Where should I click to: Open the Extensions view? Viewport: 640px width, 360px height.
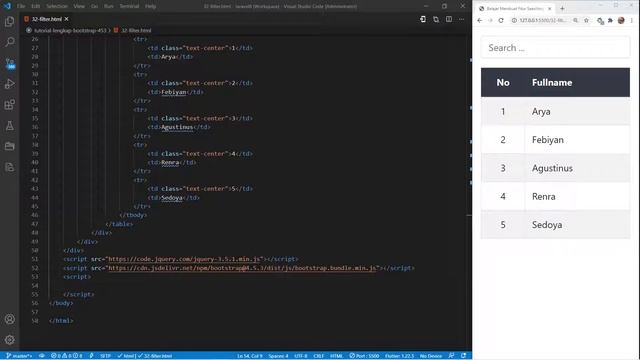coord(9,105)
